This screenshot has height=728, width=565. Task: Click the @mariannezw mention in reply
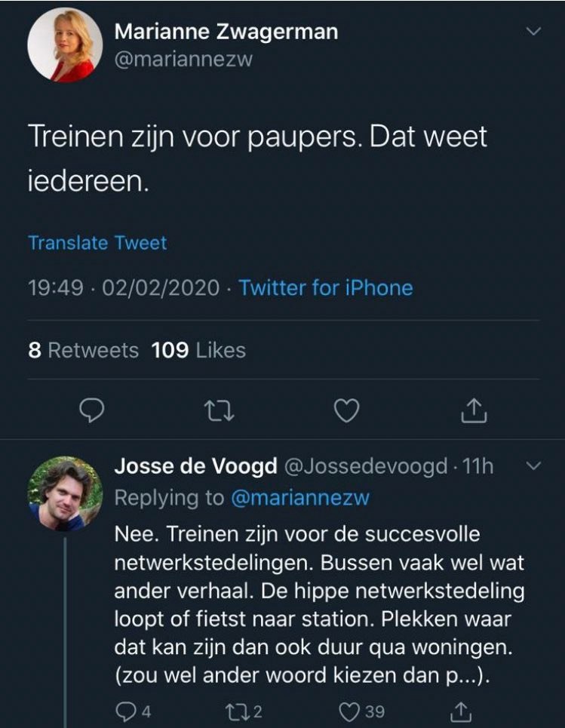coord(300,498)
